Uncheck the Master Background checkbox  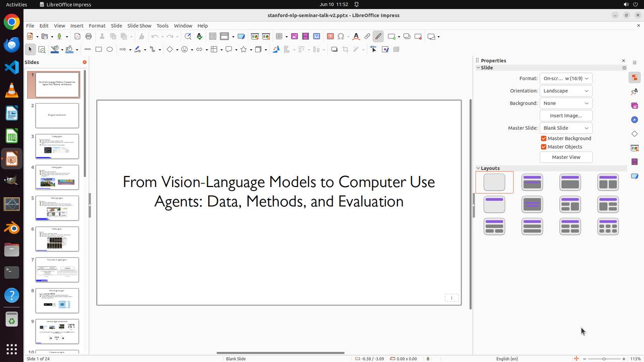(x=544, y=138)
